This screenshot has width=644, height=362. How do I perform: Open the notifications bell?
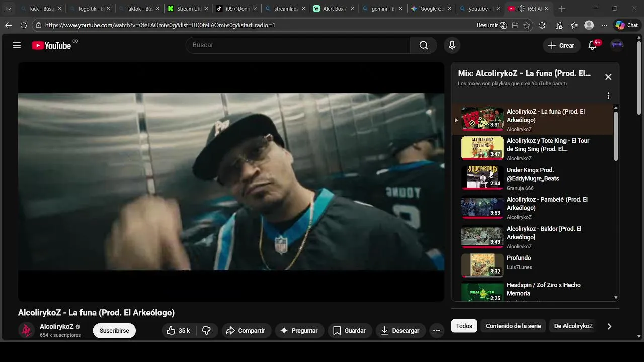pyautogui.click(x=593, y=45)
